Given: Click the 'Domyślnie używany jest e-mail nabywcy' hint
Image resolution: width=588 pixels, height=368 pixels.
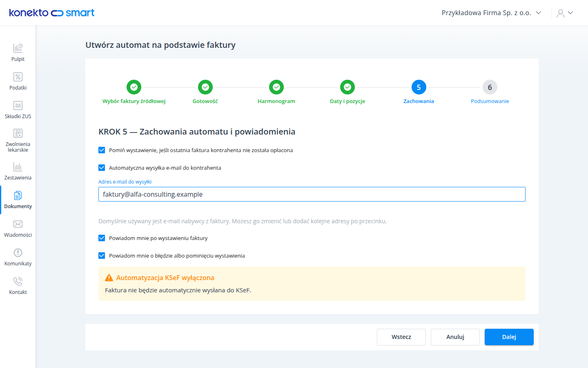Looking at the screenshot, I should (x=243, y=221).
